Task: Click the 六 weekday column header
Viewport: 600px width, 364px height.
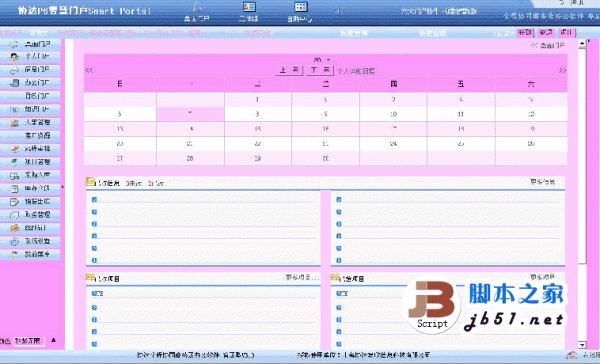Action: tap(531, 84)
